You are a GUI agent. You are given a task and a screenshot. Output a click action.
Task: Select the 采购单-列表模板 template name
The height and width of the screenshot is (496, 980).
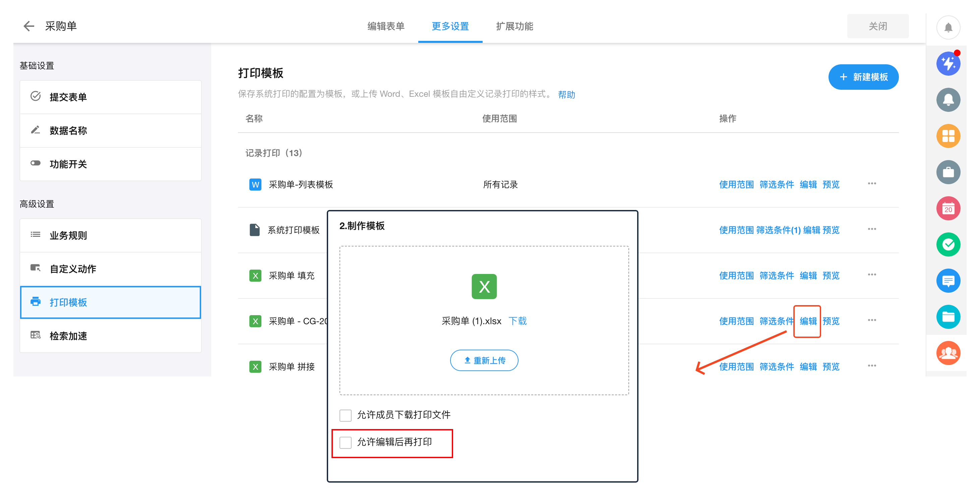coord(301,185)
